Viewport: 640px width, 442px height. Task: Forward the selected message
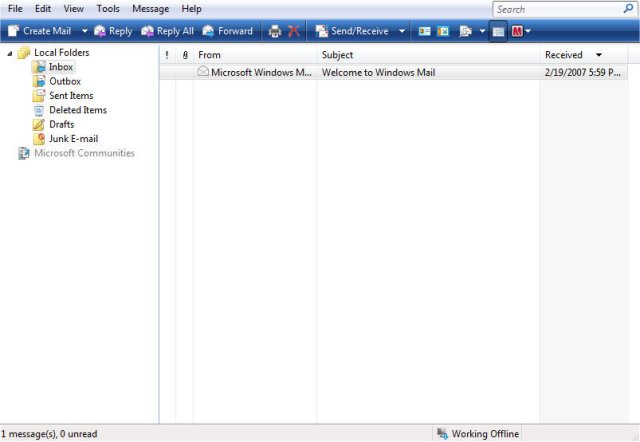tap(227, 31)
